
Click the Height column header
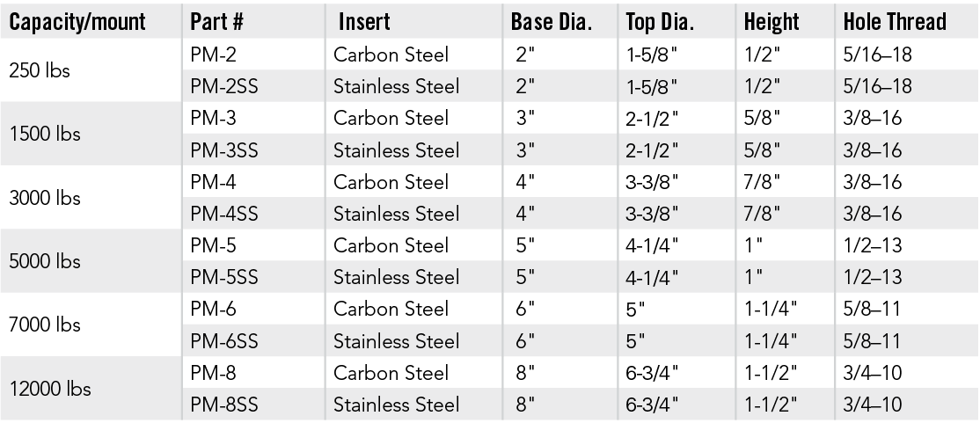coord(772,22)
